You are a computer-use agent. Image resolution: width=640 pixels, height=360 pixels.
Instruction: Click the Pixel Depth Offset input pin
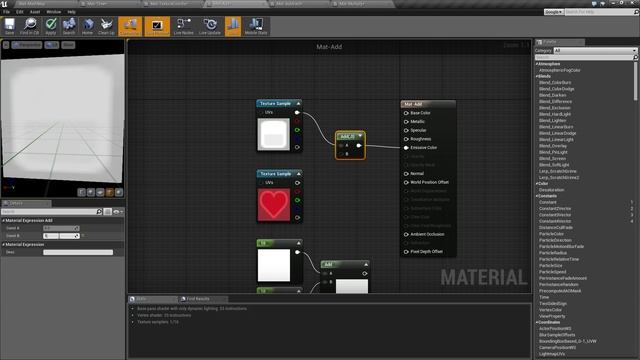pyautogui.click(x=406, y=252)
